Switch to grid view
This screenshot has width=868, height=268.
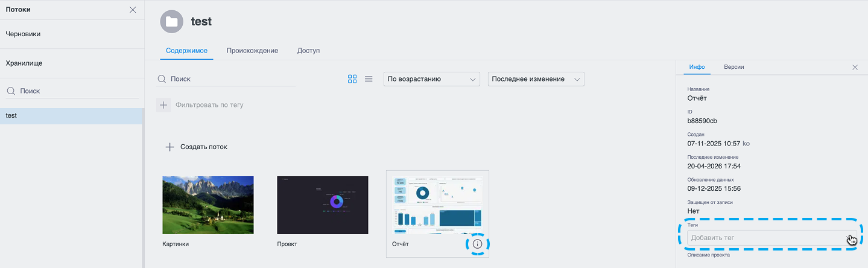pyautogui.click(x=352, y=79)
